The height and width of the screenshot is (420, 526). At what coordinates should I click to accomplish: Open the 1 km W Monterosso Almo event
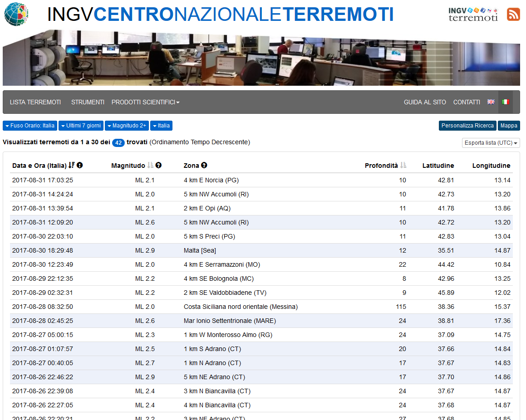(228, 335)
